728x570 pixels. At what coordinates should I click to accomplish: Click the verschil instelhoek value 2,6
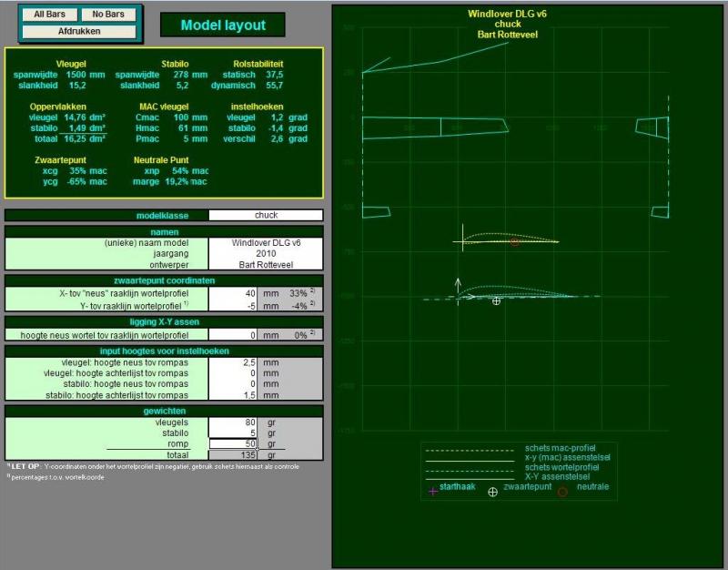point(278,139)
